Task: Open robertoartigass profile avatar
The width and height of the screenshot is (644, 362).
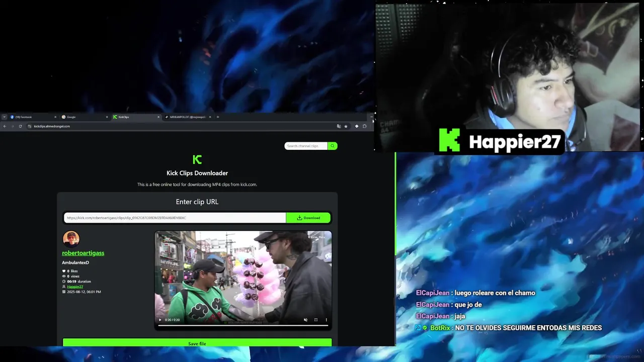Action: pyautogui.click(x=71, y=239)
